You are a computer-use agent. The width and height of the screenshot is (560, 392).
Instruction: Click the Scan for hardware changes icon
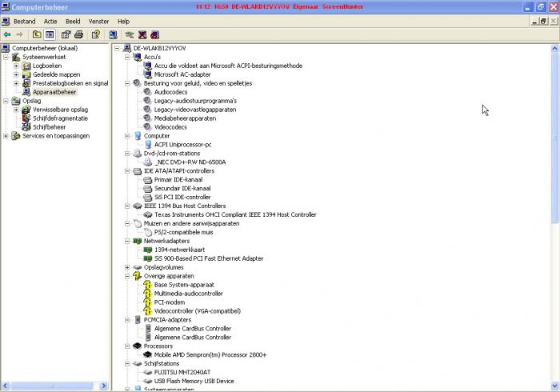point(113,34)
